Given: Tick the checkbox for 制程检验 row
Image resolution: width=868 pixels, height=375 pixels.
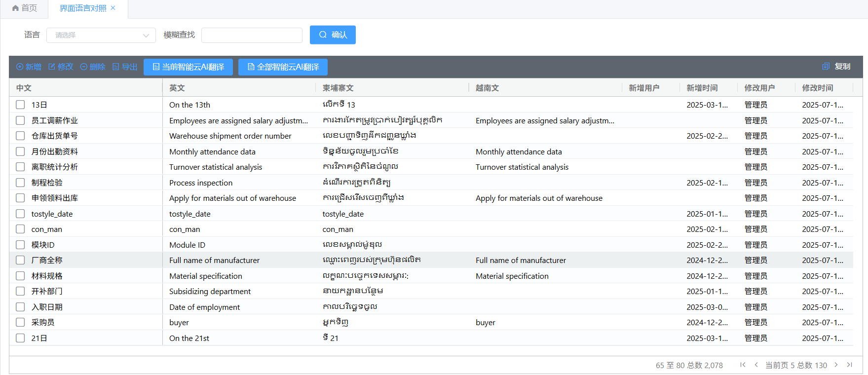Looking at the screenshot, I should click(20, 183).
